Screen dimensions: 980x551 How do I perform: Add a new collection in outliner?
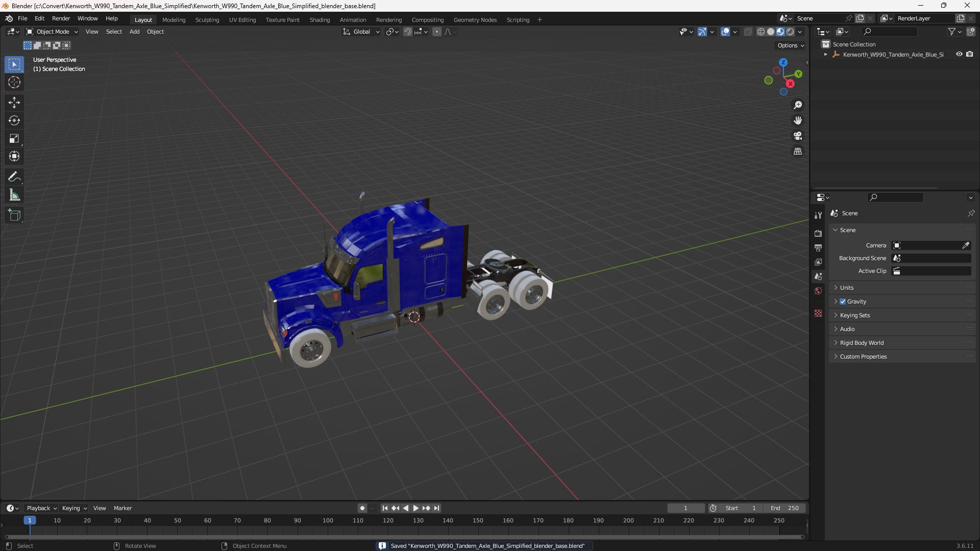(971, 32)
